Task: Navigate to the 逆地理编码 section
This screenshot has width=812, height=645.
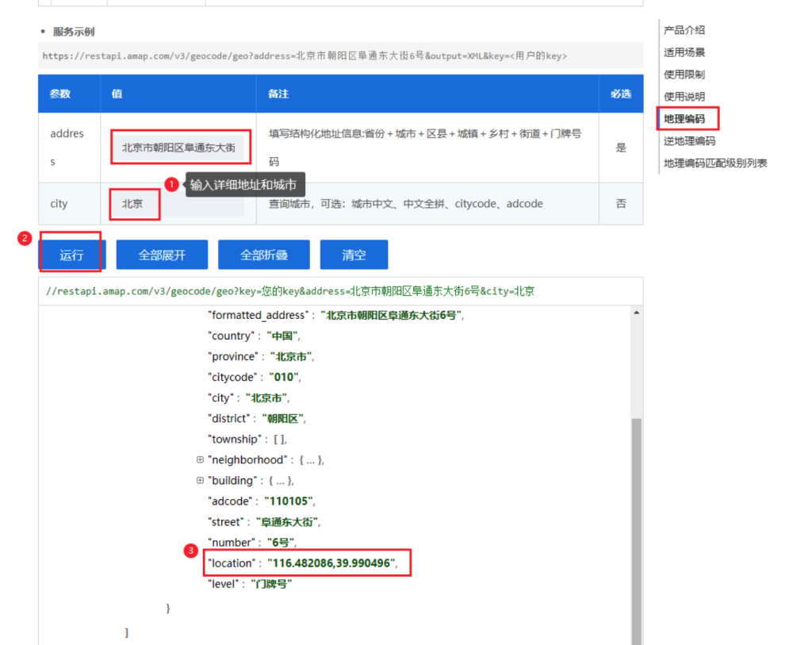Action: tap(689, 141)
